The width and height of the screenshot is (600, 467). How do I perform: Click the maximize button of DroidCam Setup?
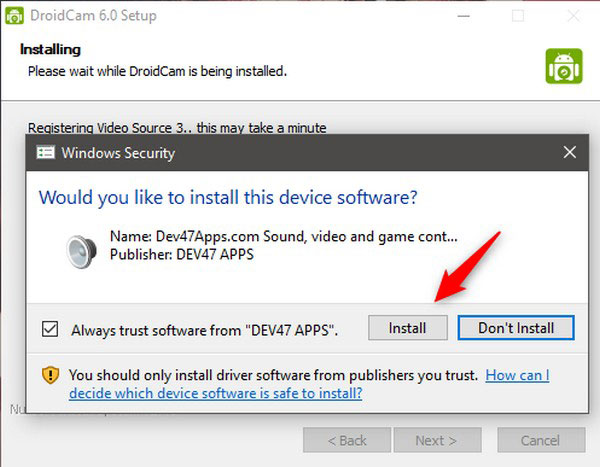pos(518,16)
